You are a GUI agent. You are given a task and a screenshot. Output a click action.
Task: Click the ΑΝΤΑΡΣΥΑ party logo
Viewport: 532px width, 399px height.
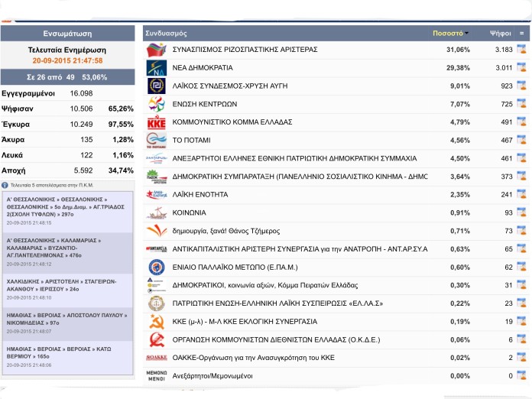click(157, 249)
